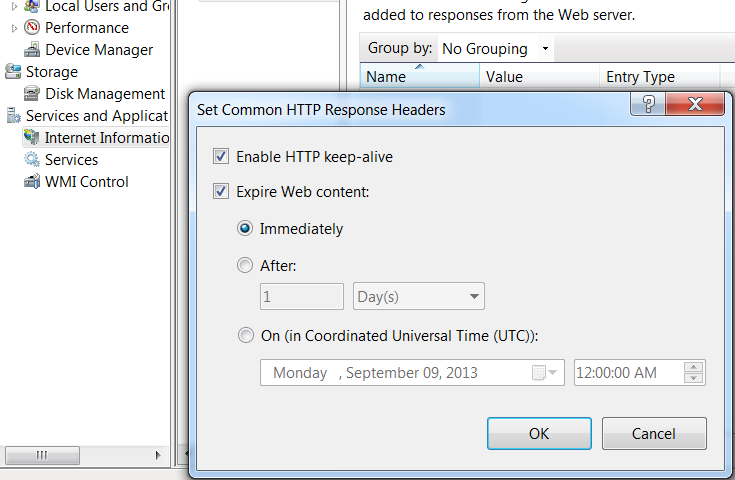The image size is (735, 480).
Task: Toggle the Enable HTTP keep-alive checkbox
Action: click(x=221, y=157)
